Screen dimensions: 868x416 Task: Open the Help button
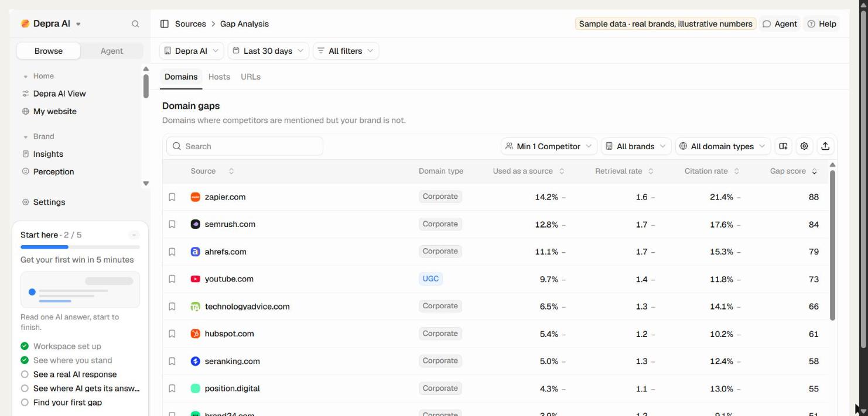click(x=822, y=24)
